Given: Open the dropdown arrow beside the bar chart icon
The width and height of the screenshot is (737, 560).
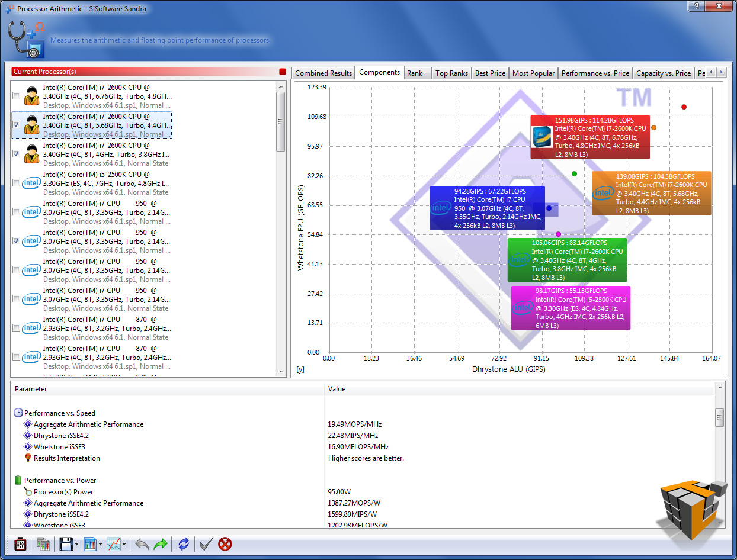Looking at the screenshot, I should point(101,544).
